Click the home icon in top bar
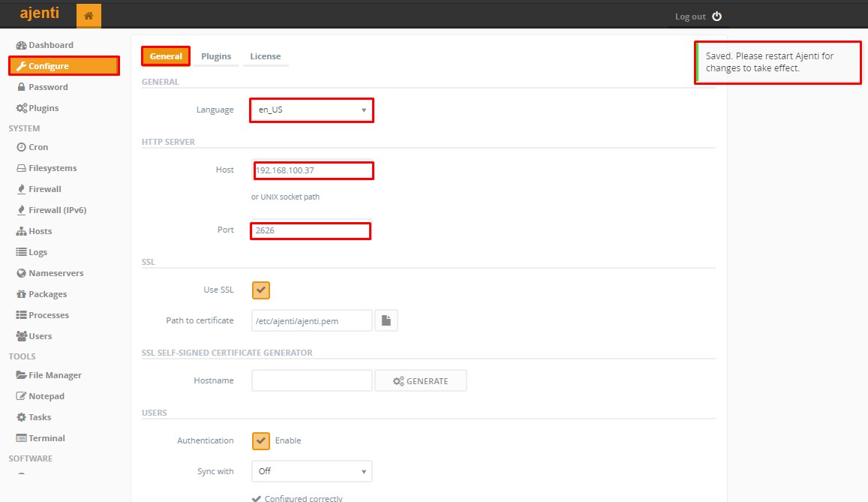 (89, 16)
